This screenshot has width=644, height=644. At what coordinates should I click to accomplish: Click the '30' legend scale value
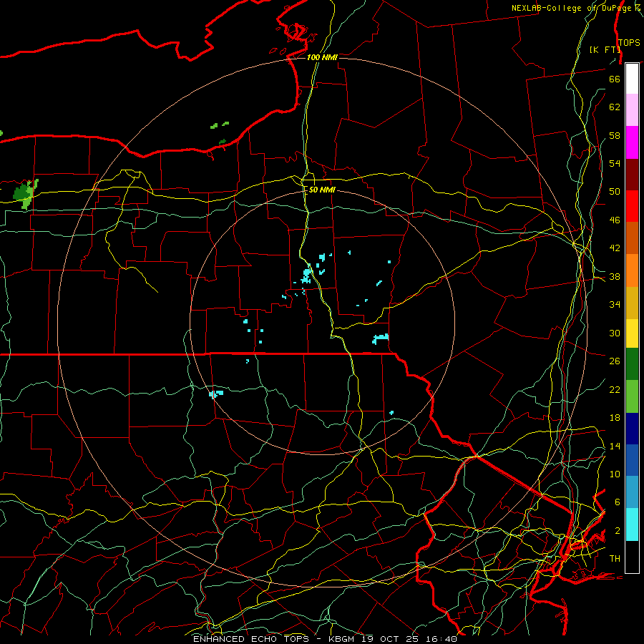tap(615, 333)
